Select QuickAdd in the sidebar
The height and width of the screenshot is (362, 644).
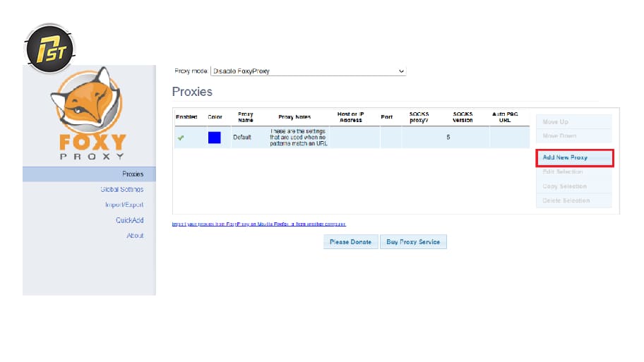tap(129, 220)
